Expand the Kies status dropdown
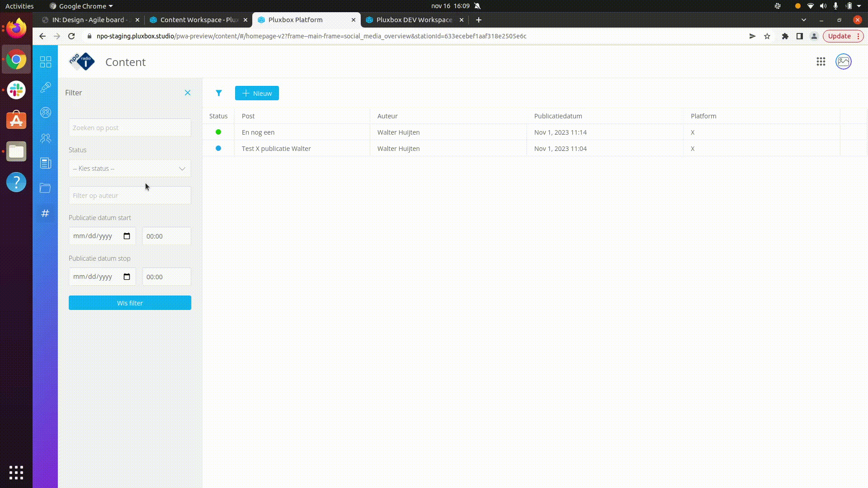 pos(130,169)
